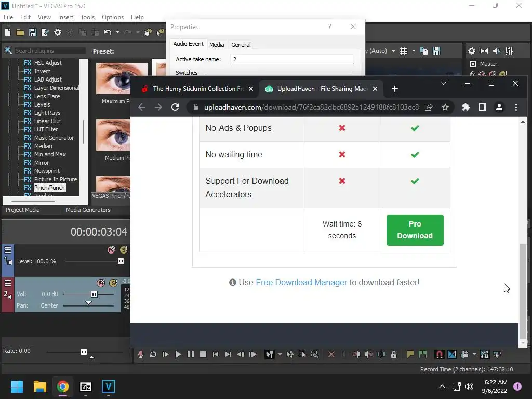Open the Insert menu
Viewport: 532px width, 399px height.
pos(65,17)
